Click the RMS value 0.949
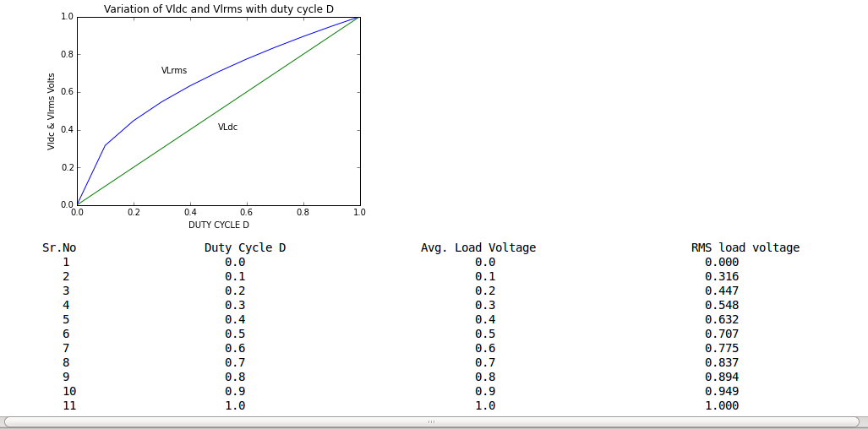Image resolution: width=868 pixels, height=429 pixels. pyautogui.click(x=722, y=391)
